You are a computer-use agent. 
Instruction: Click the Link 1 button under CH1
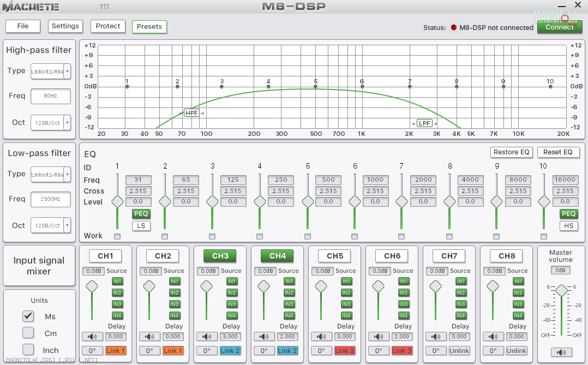(116, 351)
